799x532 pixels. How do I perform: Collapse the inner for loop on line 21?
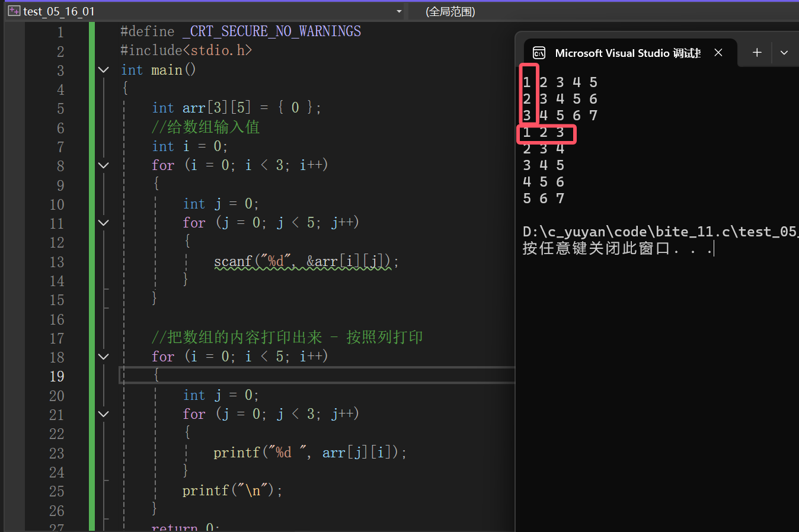pos(104,414)
